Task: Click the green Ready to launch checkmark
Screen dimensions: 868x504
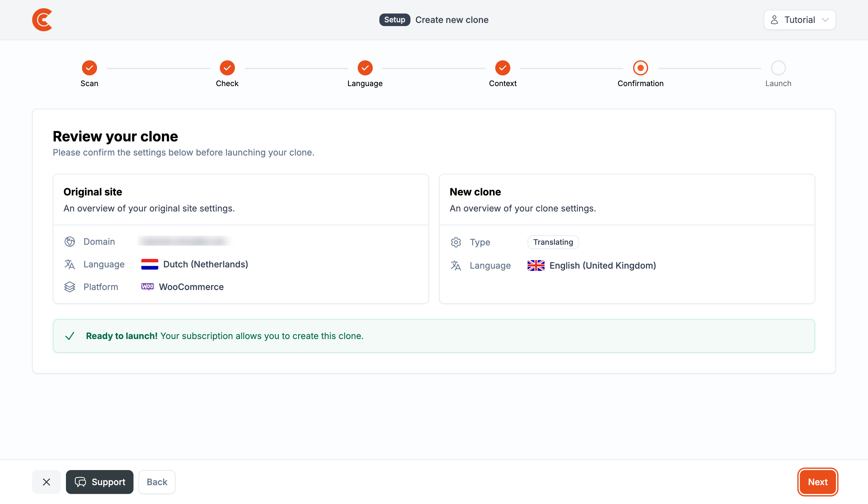Action: [70, 336]
